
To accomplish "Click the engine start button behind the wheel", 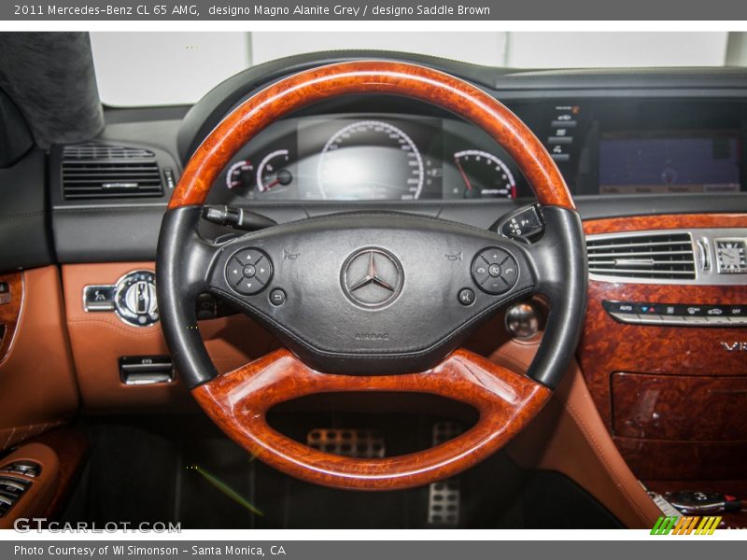I will 523,319.
